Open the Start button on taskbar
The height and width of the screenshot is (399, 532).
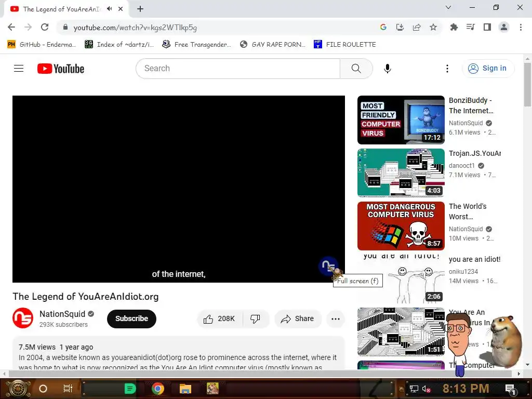point(19,389)
